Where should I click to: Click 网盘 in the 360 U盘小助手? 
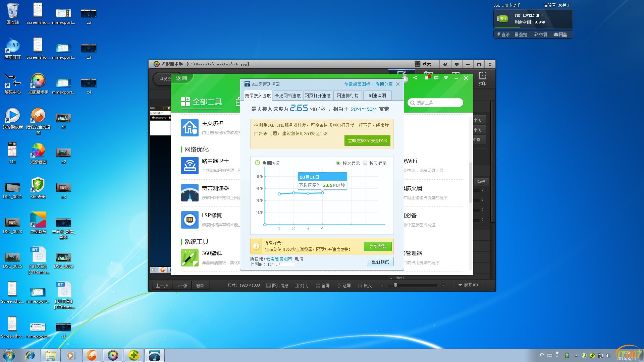pos(560,35)
